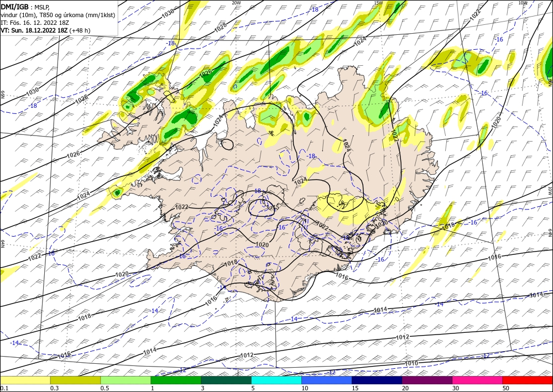
Task: Click the legend scale value '20'
Action: (x=405, y=388)
